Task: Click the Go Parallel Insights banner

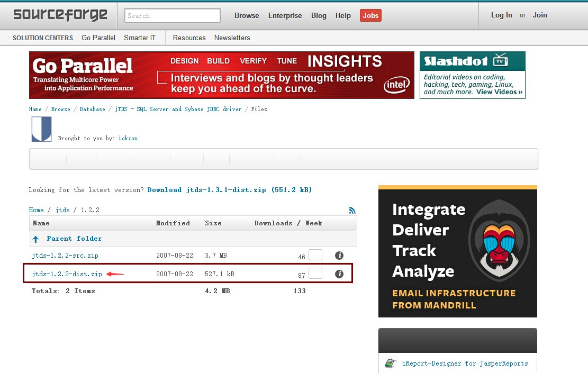Action: (x=222, y=75)
